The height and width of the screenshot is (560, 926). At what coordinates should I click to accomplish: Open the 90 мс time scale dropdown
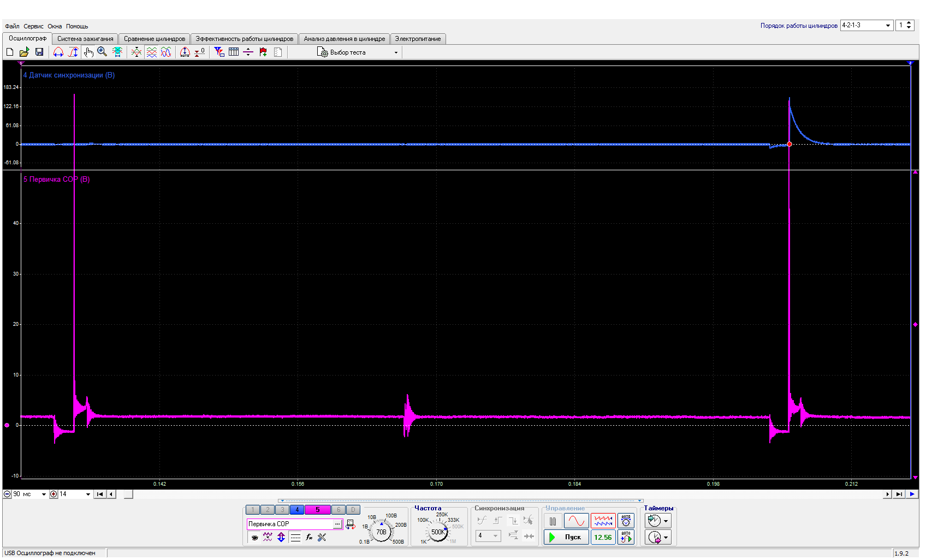tap(44, 495)
